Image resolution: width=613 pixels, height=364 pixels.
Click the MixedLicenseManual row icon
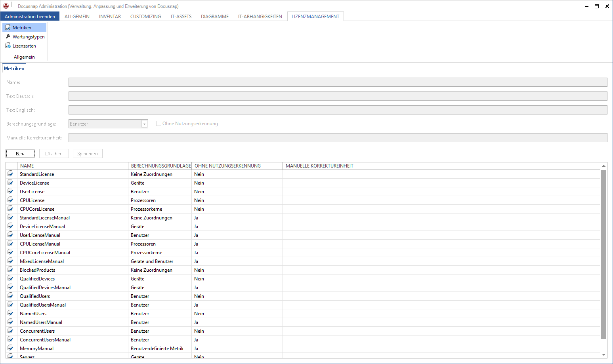click(10, 261)
